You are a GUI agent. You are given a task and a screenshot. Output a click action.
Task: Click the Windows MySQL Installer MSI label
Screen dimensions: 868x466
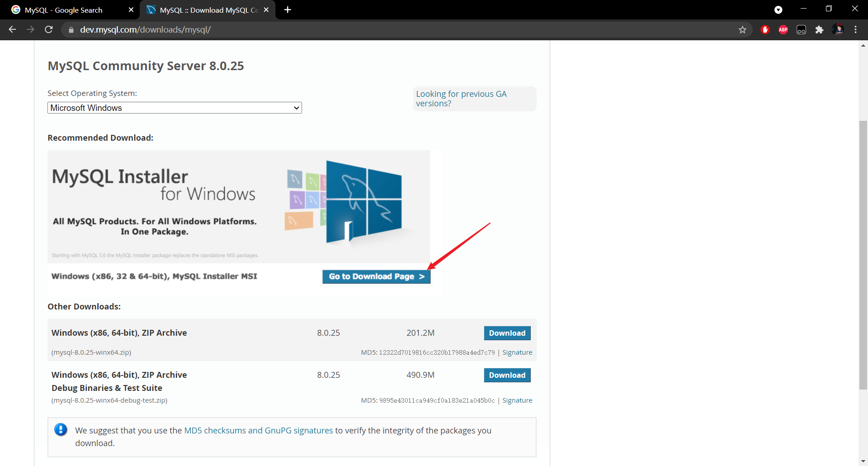[154, 276]
